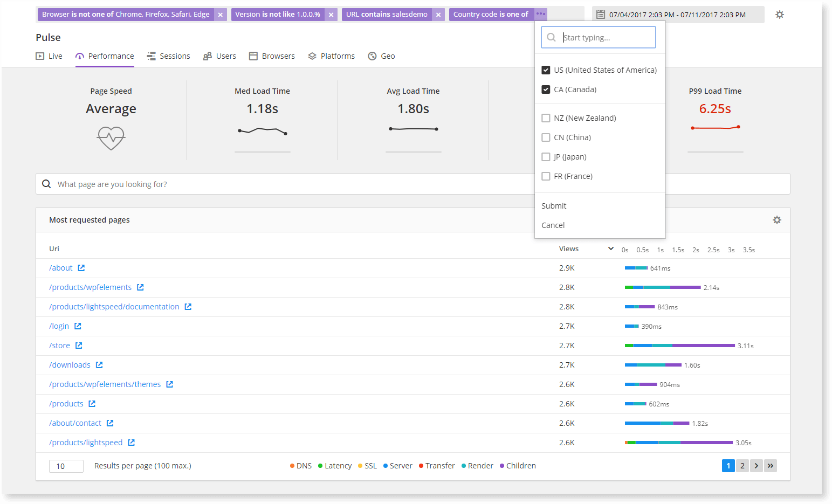Click external link icon for /downloads
The image size is (832, 504).
click(x=99, y=365)
